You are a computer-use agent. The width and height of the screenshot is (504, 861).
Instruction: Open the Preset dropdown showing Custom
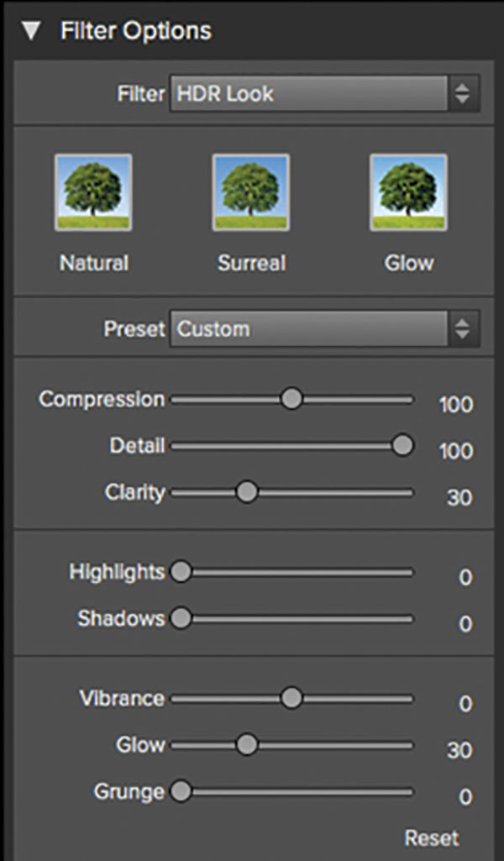point(324,328)
